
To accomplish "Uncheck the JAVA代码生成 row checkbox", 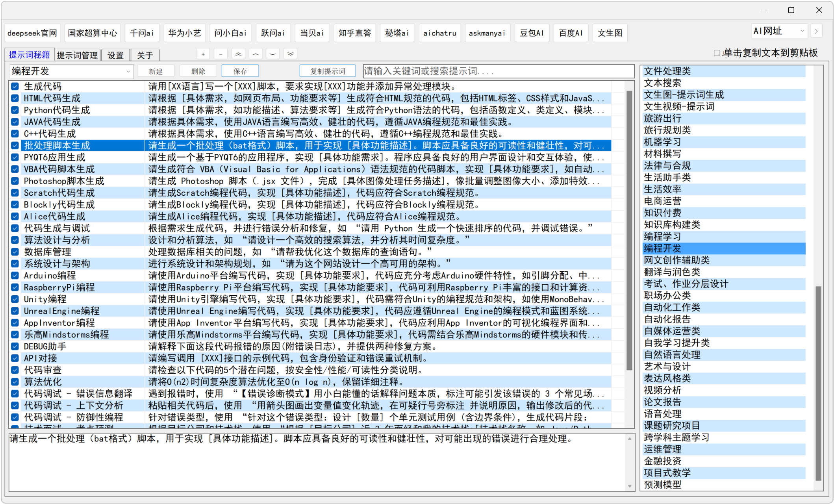I will point(15,122).
